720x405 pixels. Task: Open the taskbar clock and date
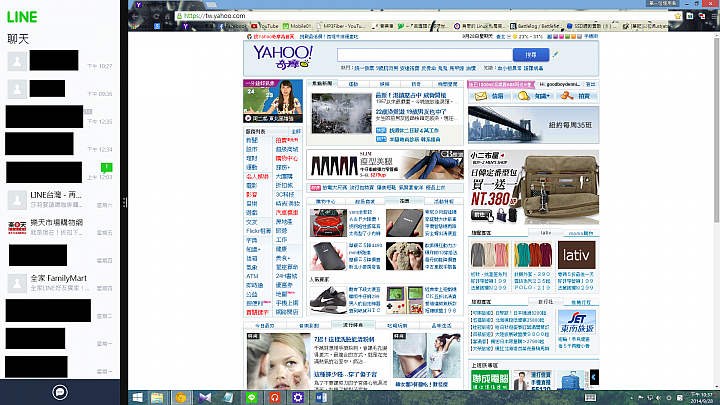tap(702, 398)
